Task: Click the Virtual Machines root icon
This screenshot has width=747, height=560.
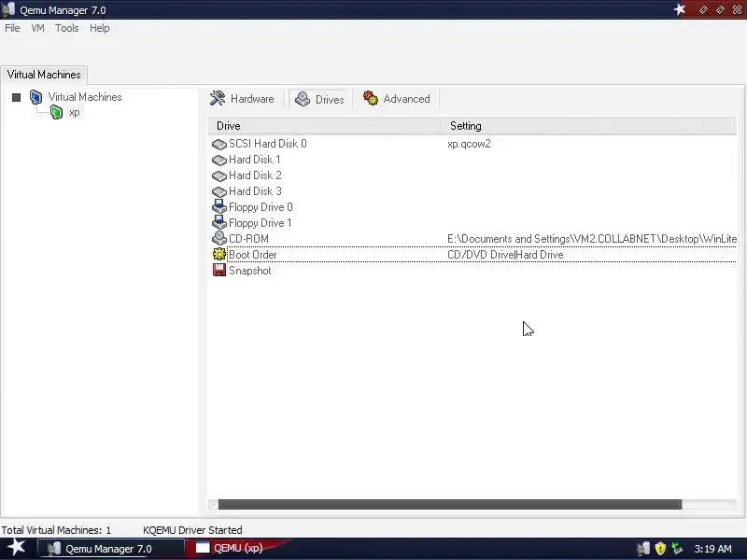Action: point(36,97)
